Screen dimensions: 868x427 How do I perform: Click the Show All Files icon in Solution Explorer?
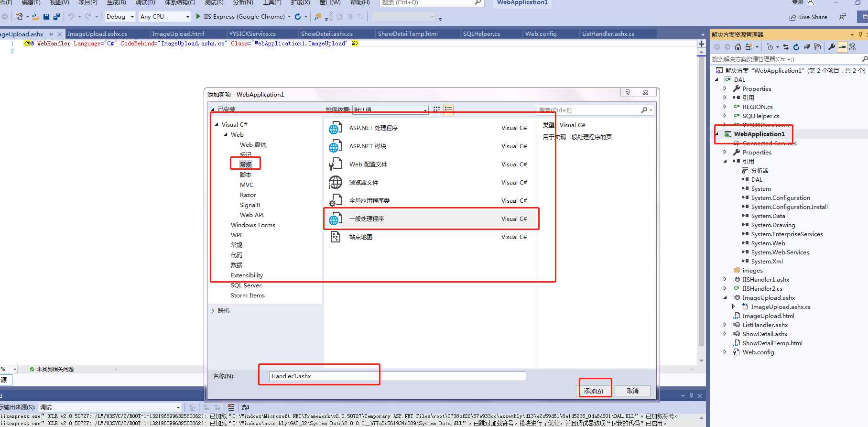point(817,47)
